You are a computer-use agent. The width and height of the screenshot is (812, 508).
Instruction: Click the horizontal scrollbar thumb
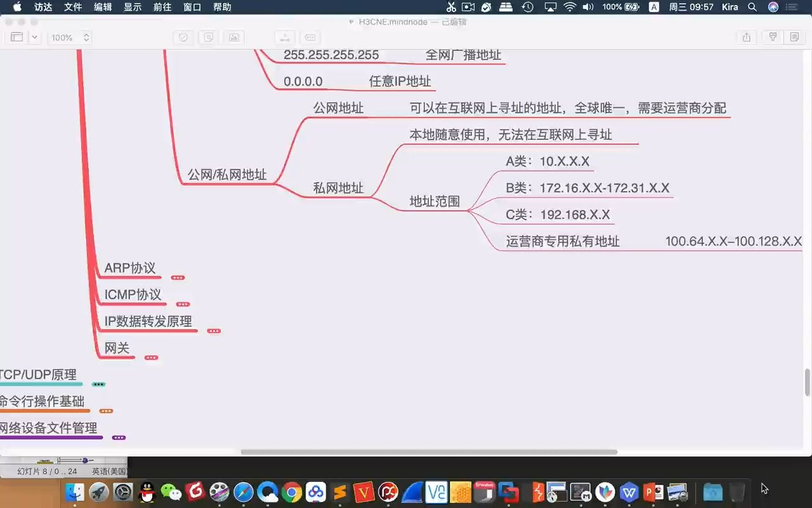point(429,452)
